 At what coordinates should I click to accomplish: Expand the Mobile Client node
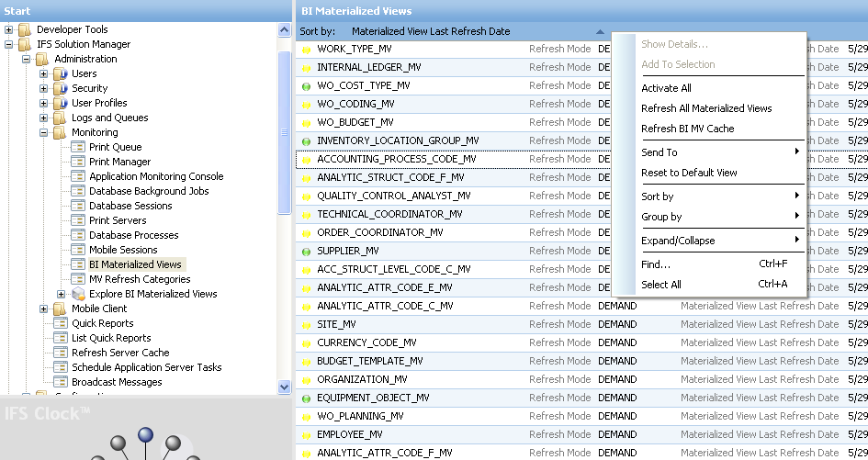pos(44,309)
